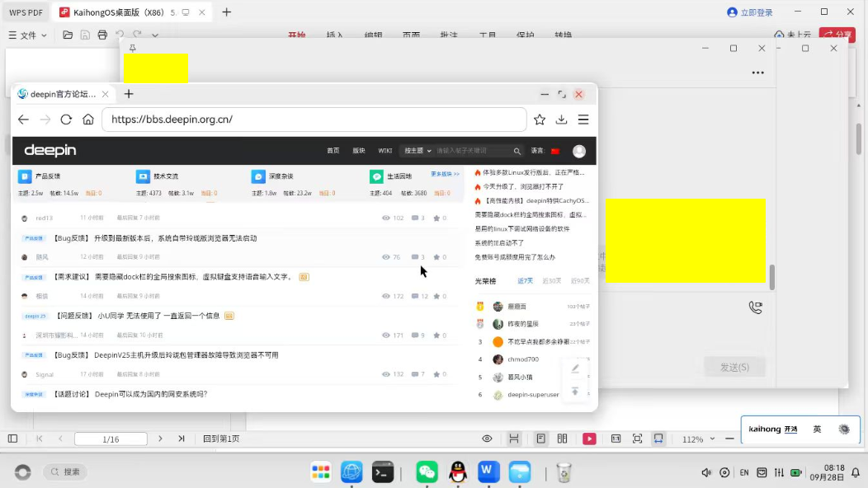Open the 产品反馈 board icon
The width and height of the screenshot is (868, 488).
point(25,176)
